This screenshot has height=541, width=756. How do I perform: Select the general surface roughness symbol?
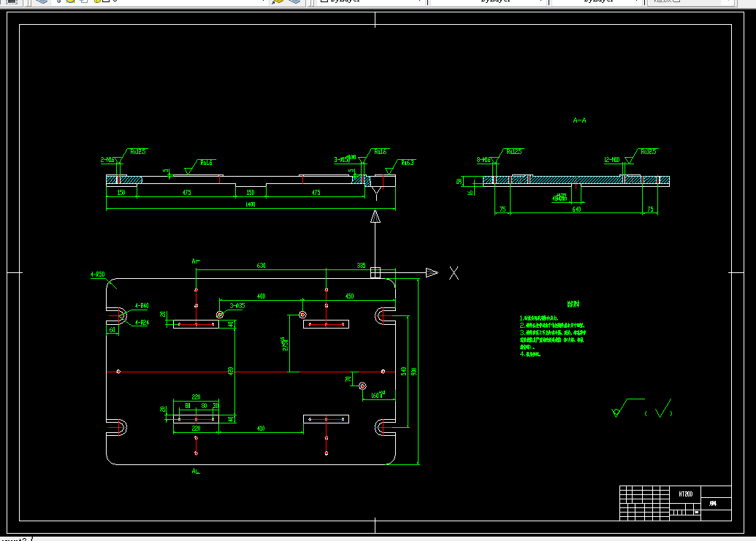coord(627,407)
